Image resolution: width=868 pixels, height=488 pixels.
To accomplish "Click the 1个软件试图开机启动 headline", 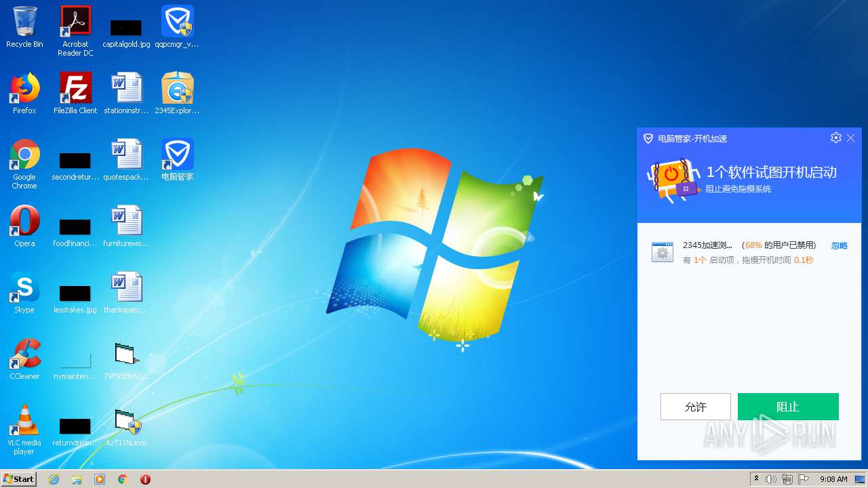I will point(772,172).
